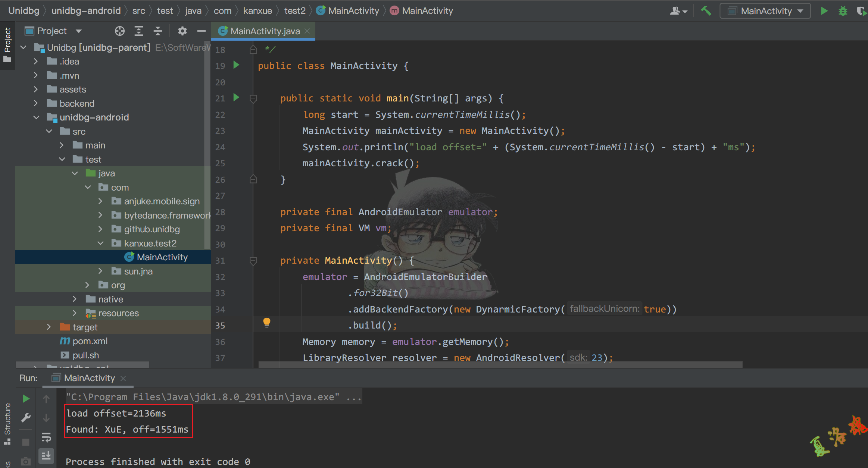Start debugging with the bug icon

point(843,11)
